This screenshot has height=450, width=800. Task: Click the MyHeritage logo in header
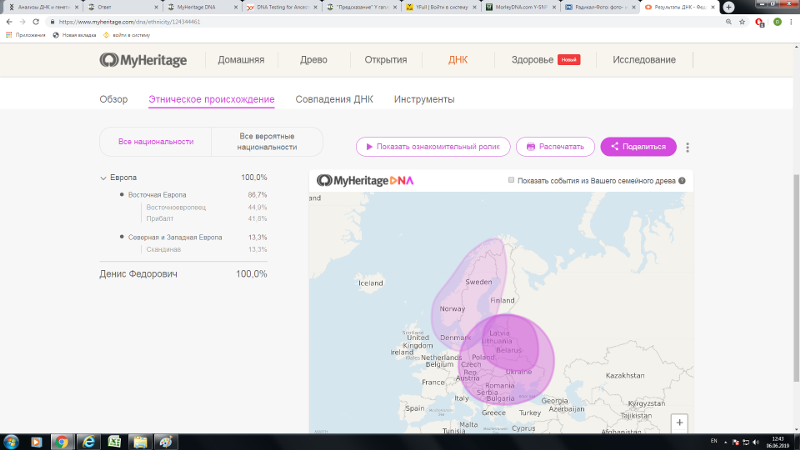click(143, 60)
